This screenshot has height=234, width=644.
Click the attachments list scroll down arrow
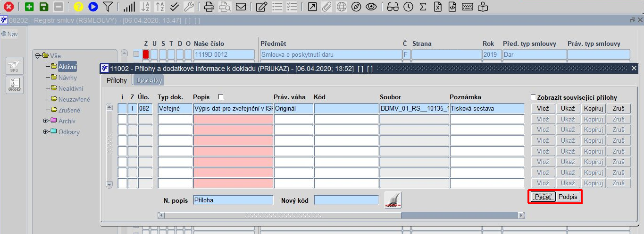click(109, 184)
